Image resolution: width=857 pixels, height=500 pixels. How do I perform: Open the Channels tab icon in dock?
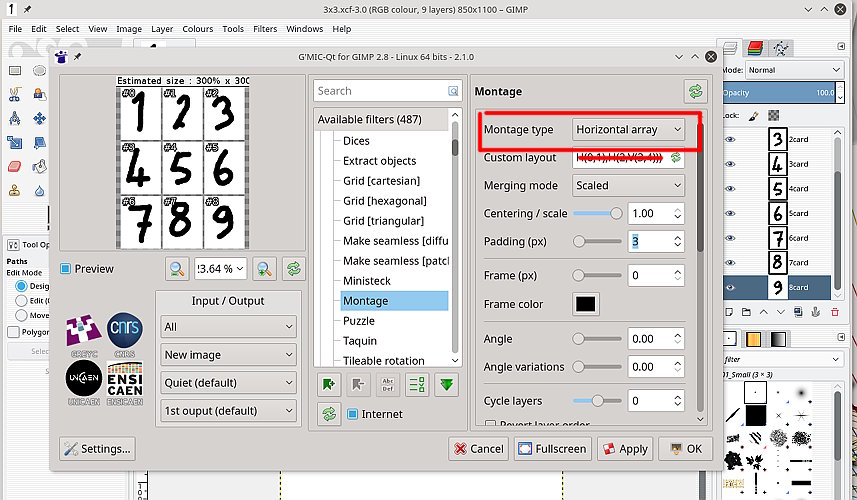click(755, 48)
